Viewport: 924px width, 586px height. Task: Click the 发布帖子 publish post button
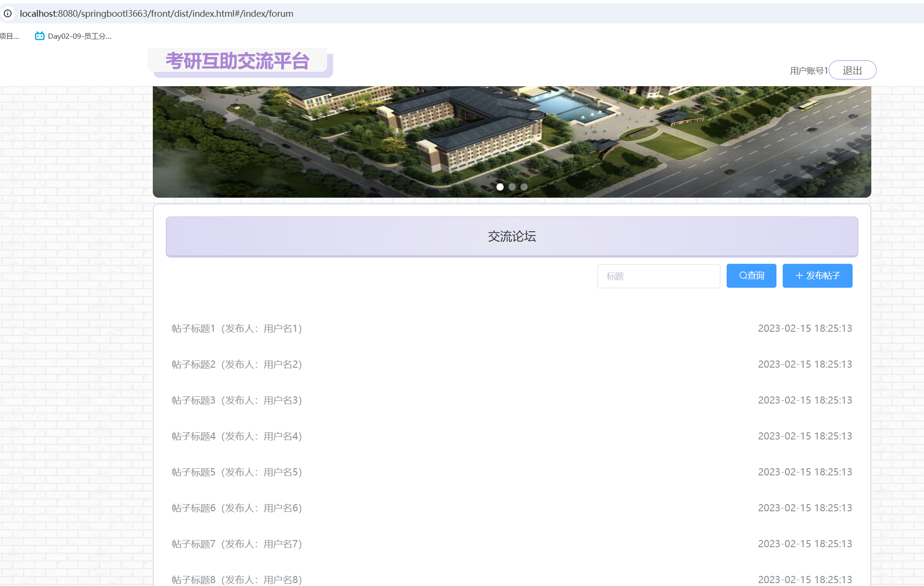click(817, 276)
